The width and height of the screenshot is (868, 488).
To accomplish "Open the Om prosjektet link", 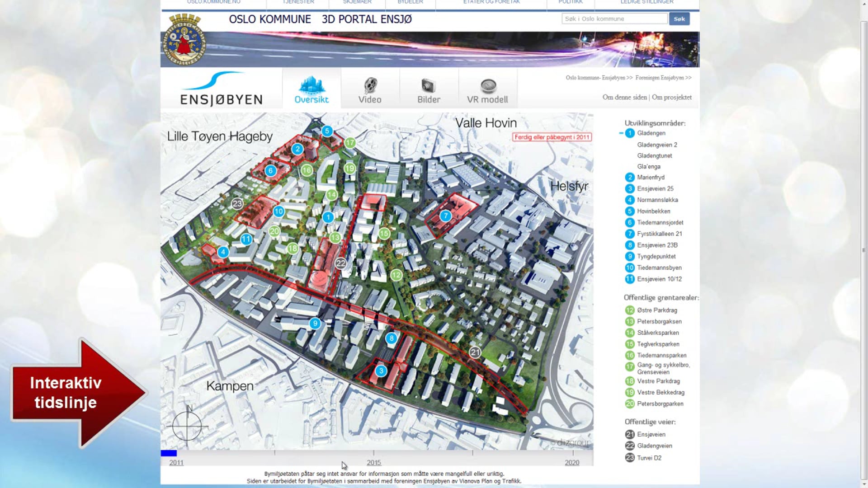I will coord(672,97).
